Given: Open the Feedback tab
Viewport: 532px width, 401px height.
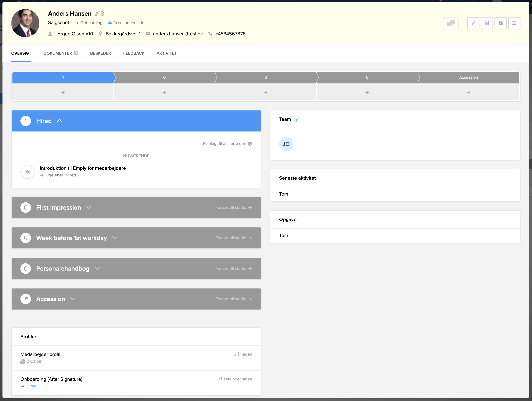Looking at the screenshot, I should click(x=134, y=53).
